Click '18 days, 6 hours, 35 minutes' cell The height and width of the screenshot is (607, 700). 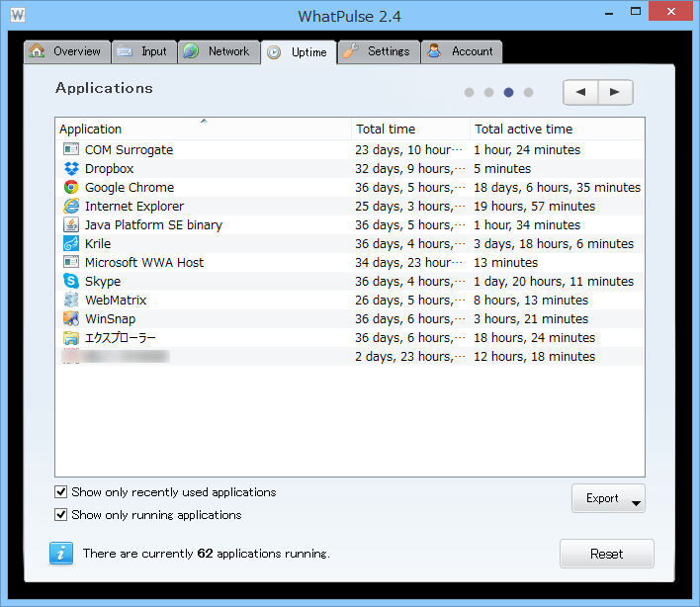coord(558,188)
